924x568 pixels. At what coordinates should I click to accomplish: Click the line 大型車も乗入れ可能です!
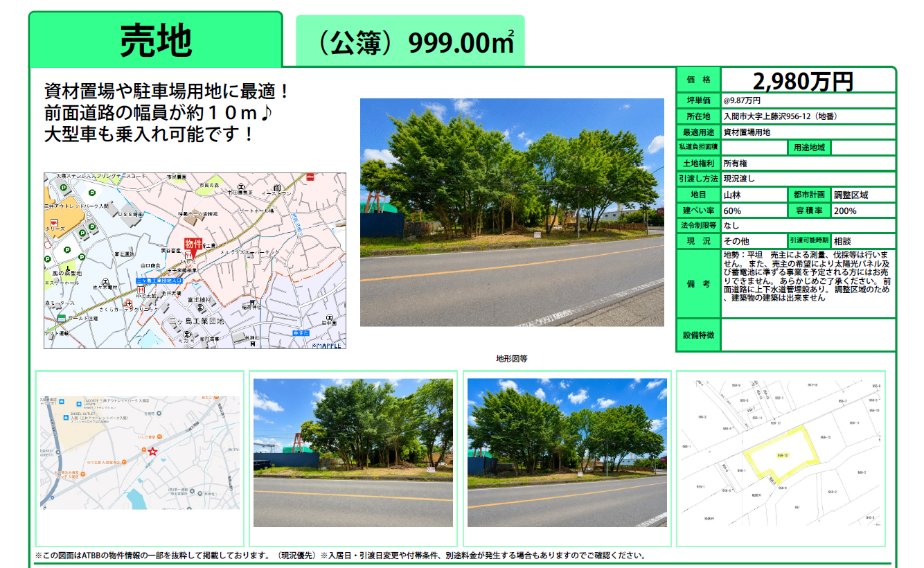149,133
